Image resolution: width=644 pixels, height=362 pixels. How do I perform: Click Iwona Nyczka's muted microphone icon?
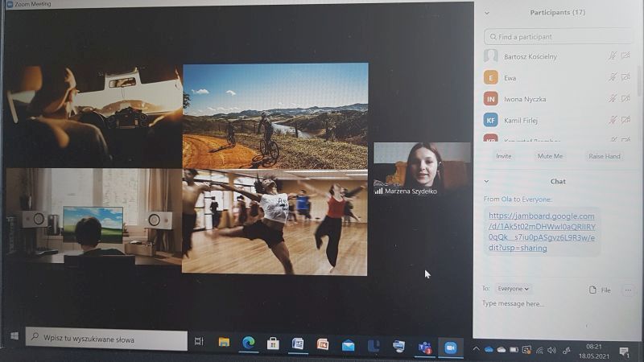point(613,98)
